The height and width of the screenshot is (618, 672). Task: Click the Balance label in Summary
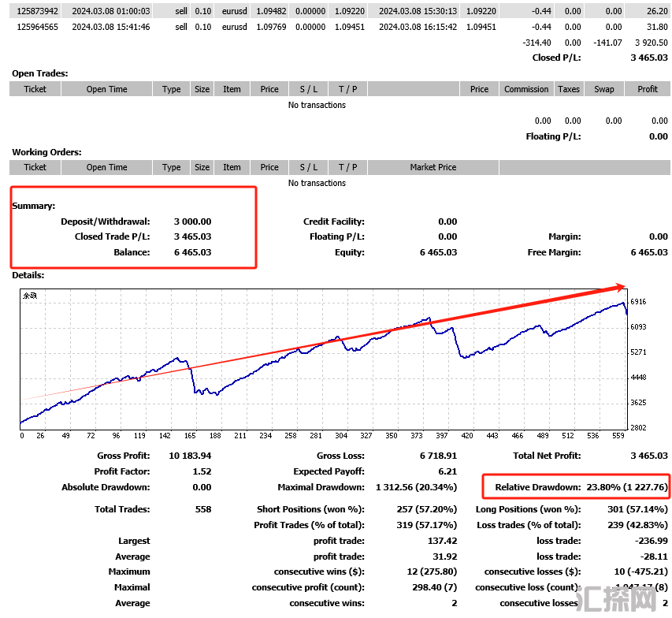click(132, 252)
